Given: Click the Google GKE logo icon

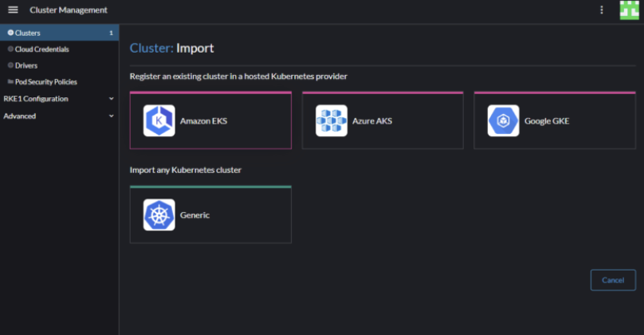Looking at the screenshot, I should pos(503,121).
